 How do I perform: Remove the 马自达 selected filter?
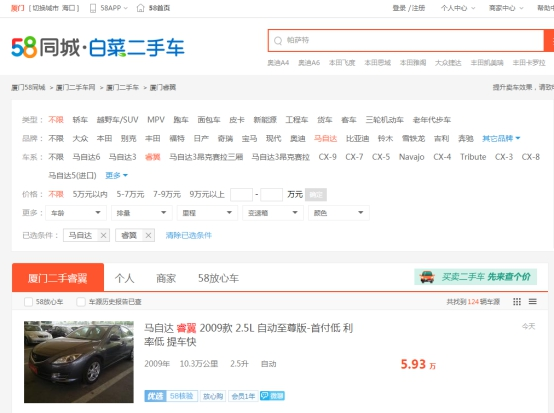103,235
